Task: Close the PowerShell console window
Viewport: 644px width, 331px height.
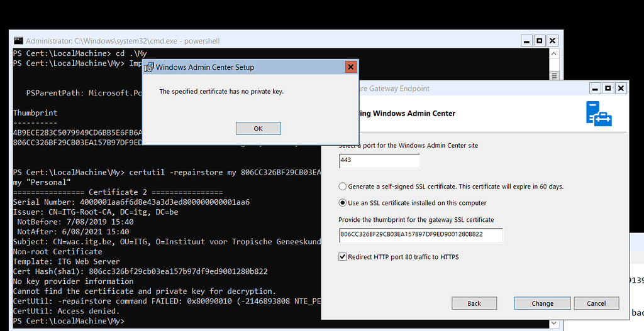Action: [552, 41]
